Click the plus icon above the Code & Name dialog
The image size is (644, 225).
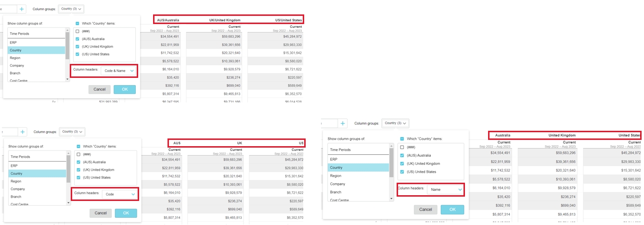tap(22, 9)
